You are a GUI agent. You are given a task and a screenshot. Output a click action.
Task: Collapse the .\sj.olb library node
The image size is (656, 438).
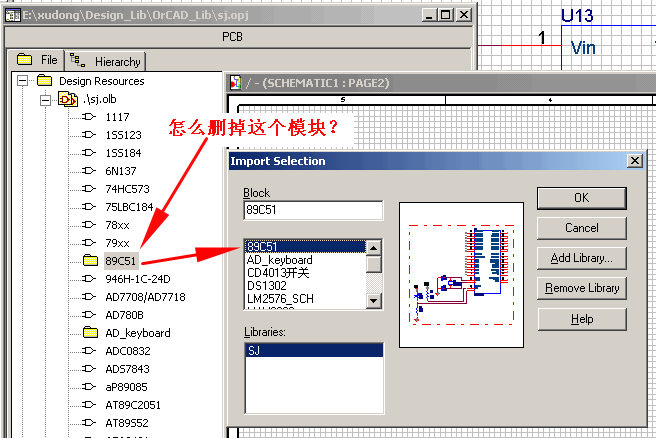[x=45, y=100]
